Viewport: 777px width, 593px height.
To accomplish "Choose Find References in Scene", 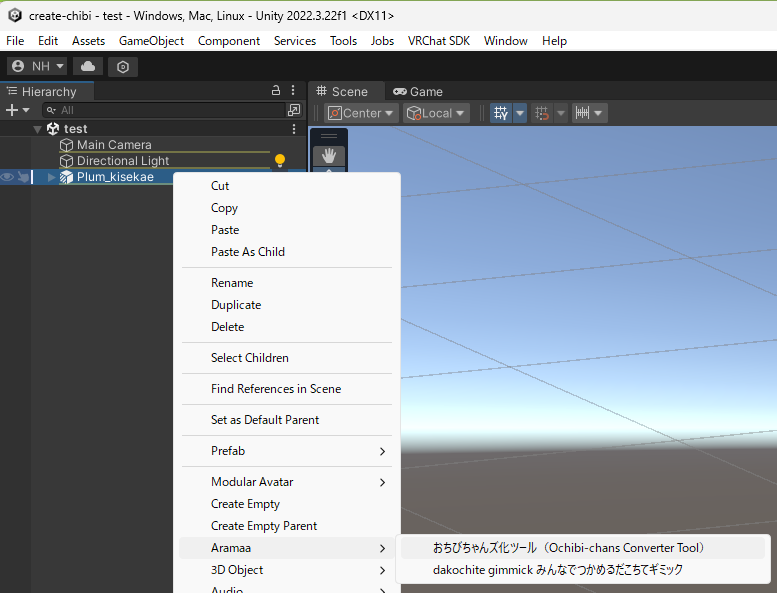I will coord(287,389).
